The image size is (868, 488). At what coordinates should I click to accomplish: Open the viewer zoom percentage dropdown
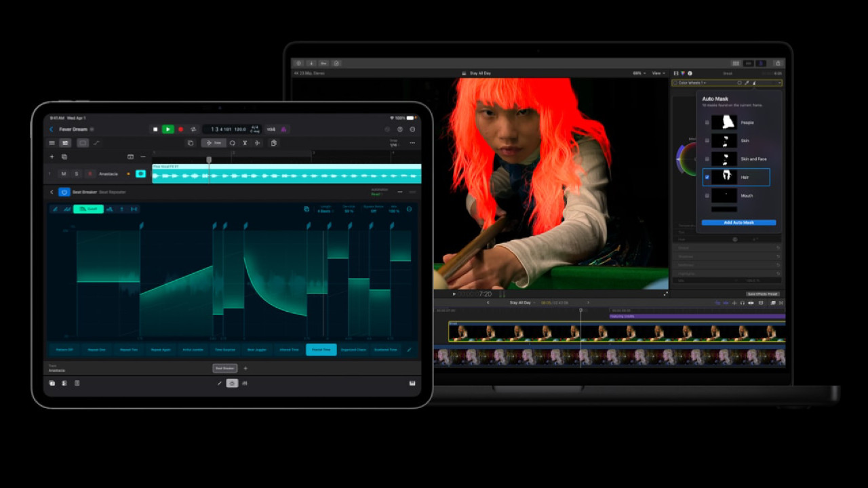point(639,73)
